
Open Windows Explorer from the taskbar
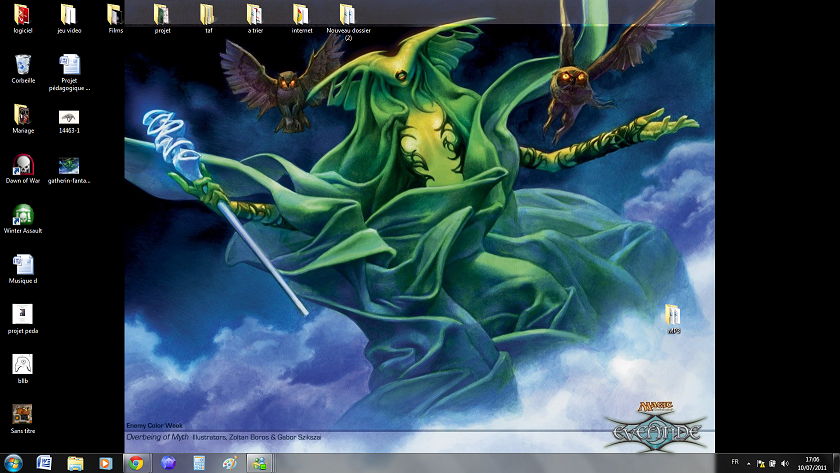(75, 463)
